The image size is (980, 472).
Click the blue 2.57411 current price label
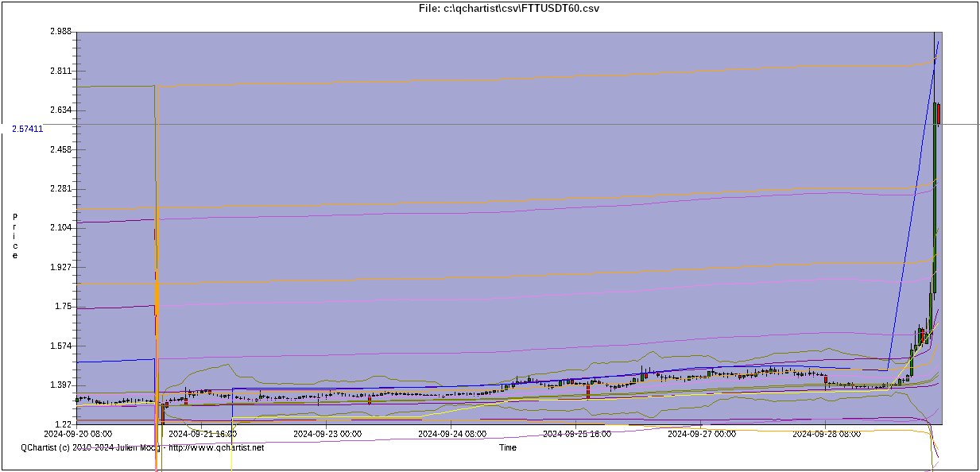(27, 128)
